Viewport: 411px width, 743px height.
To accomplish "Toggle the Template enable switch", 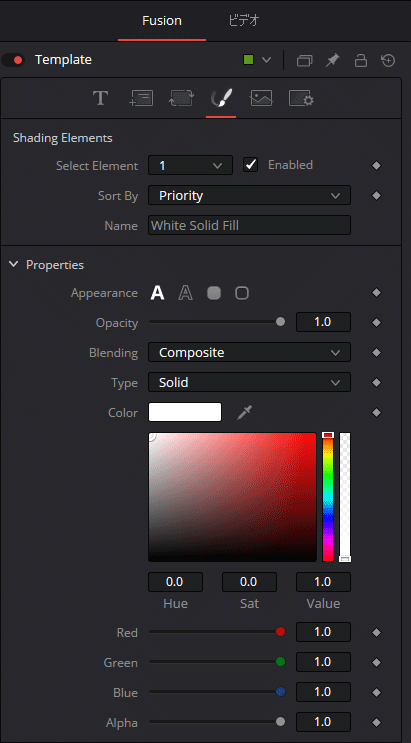I will click(x=13, y=60).
